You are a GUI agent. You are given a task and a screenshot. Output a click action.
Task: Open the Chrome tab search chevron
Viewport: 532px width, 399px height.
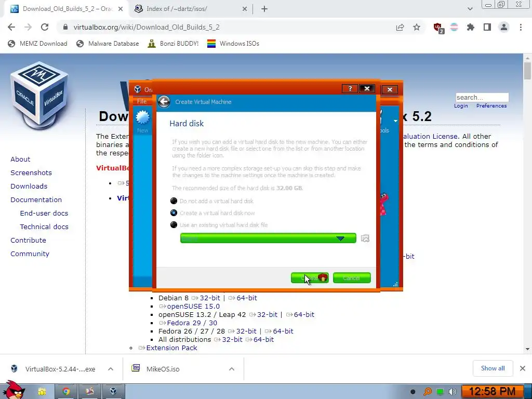coord(470,9)
